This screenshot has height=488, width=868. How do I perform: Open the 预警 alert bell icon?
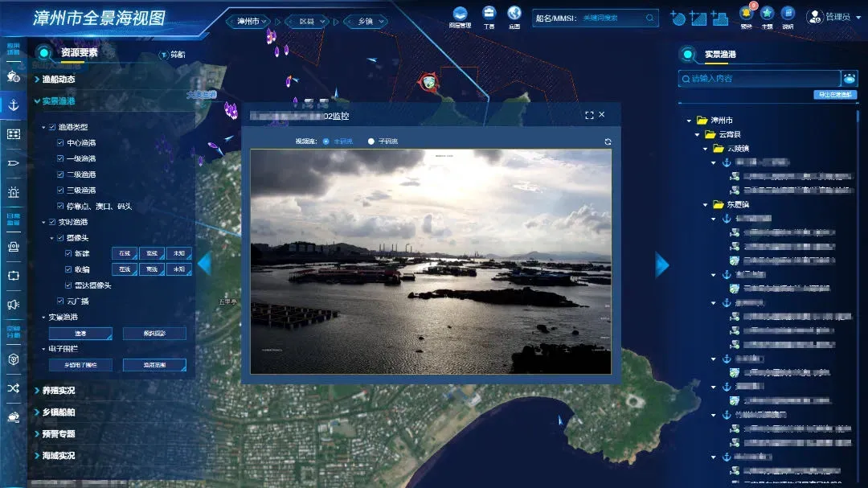pos(746,14)
